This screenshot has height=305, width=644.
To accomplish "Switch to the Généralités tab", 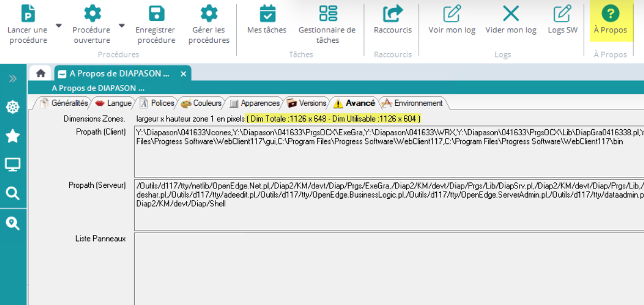I will (x=64, y=103).
